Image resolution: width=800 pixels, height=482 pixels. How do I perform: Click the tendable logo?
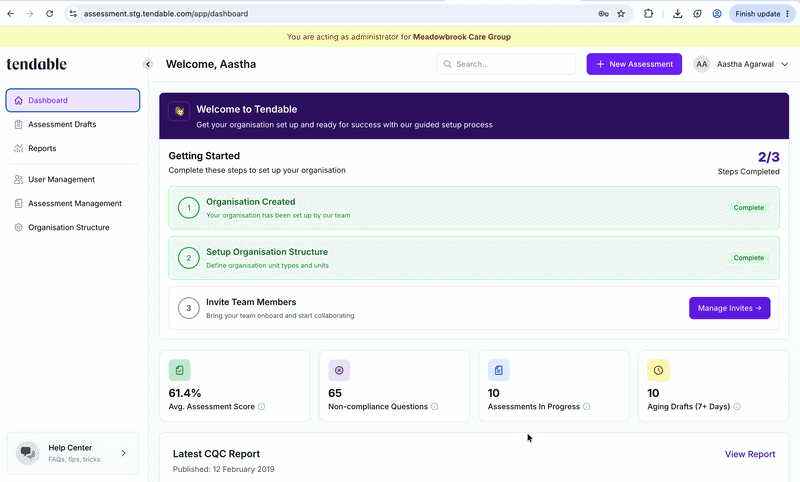37,64
